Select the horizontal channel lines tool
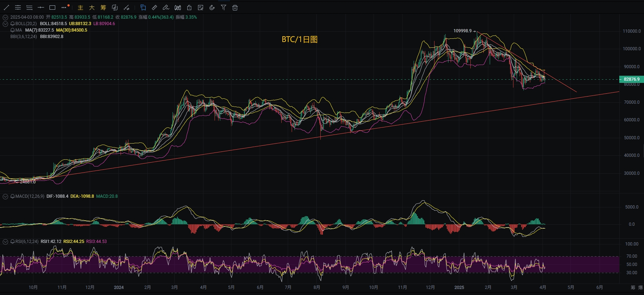 tap(18, 8)
